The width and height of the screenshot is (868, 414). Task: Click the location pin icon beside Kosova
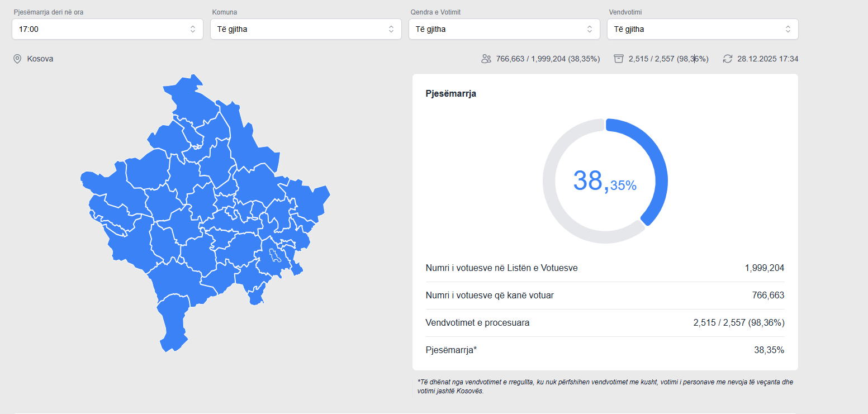coord(17,59)
